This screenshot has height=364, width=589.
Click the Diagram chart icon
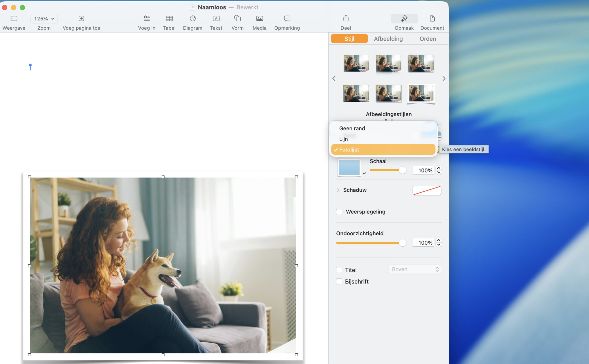coord(192,19)
